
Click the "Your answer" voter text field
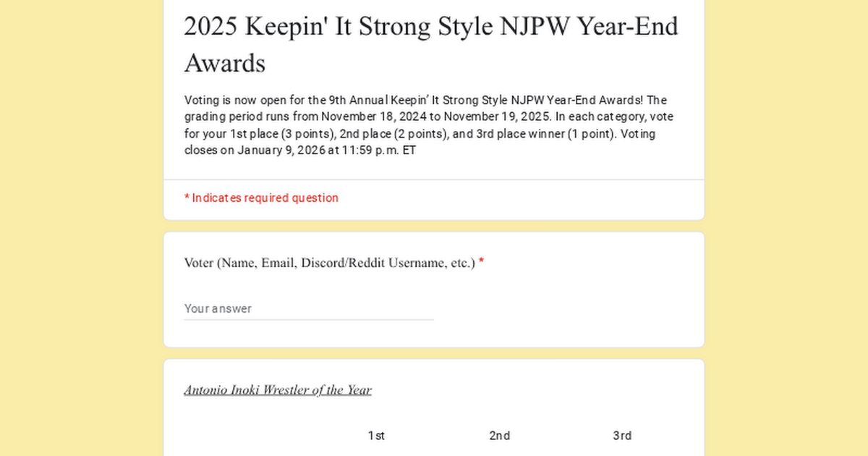(308, 309)
